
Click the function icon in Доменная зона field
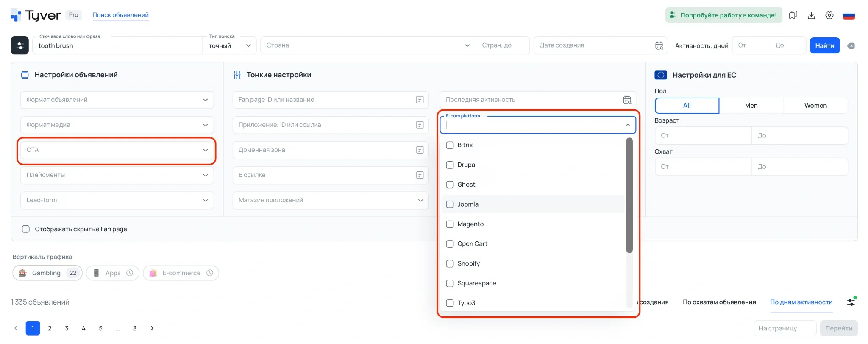(420, 150)
